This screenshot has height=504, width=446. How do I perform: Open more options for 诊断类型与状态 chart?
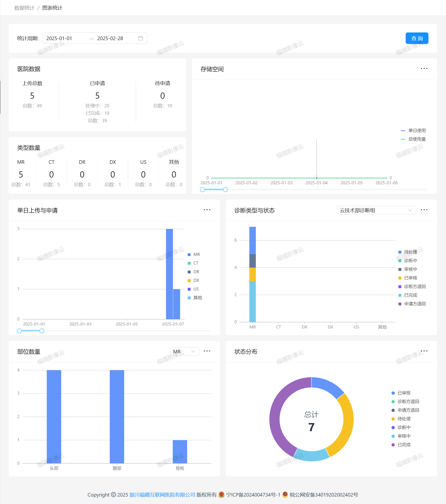(424, 210)
